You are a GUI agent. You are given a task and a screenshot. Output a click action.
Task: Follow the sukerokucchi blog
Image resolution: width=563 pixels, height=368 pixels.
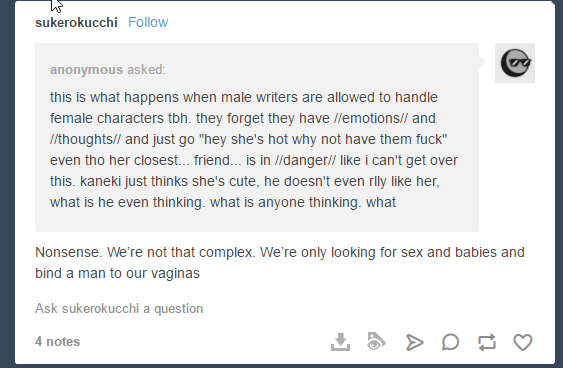click(x=148, y=22)
